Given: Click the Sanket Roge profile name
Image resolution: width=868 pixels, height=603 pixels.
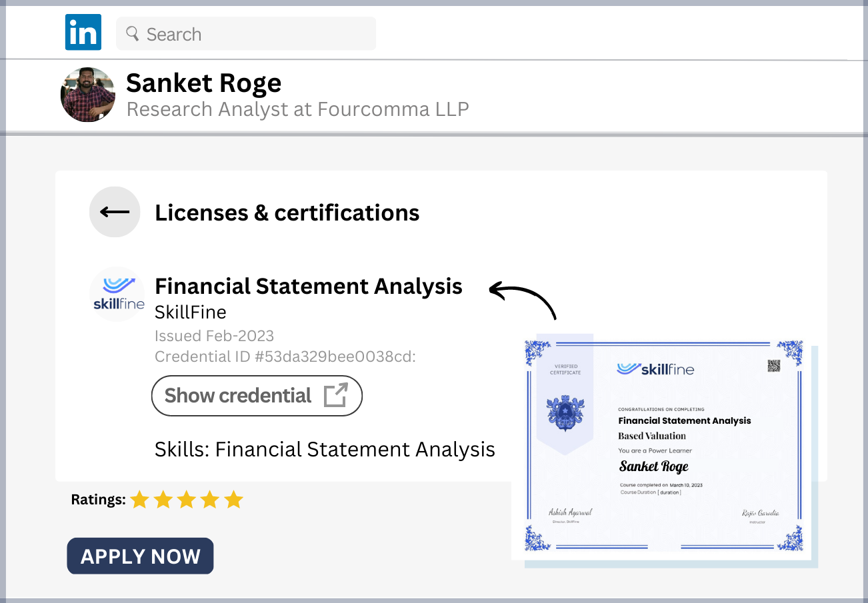Looking at the screenshot, I should click(203, 83).
